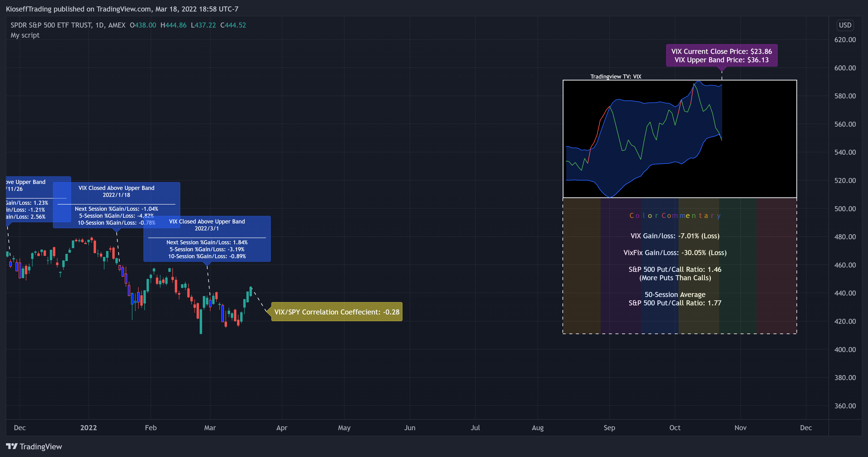The image size is (868, 457).
Task: Click '10-Session %Gain/Loss: -0.89%' line
Action: [207, 256]
